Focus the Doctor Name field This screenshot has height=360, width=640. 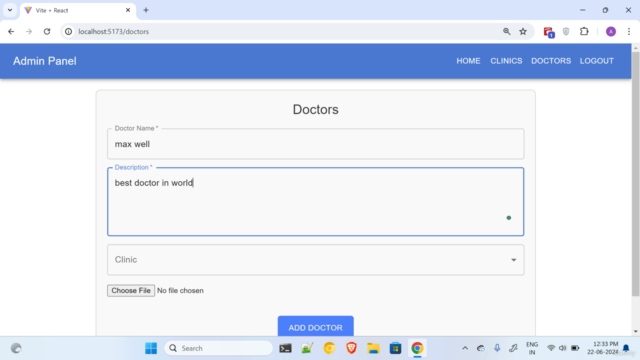pyautogui.click(x=316, y=144)
